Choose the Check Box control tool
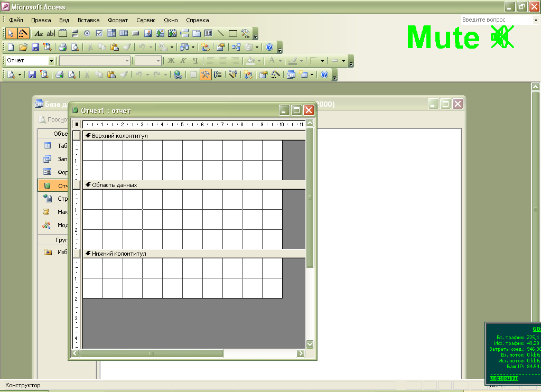Screen dimensions: 541x392 coord(99,33)
